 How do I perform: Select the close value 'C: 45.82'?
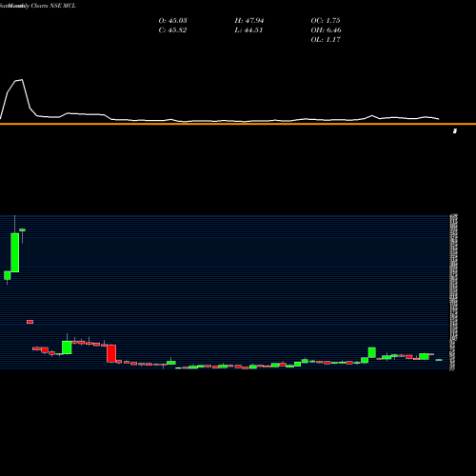[172, 30]
